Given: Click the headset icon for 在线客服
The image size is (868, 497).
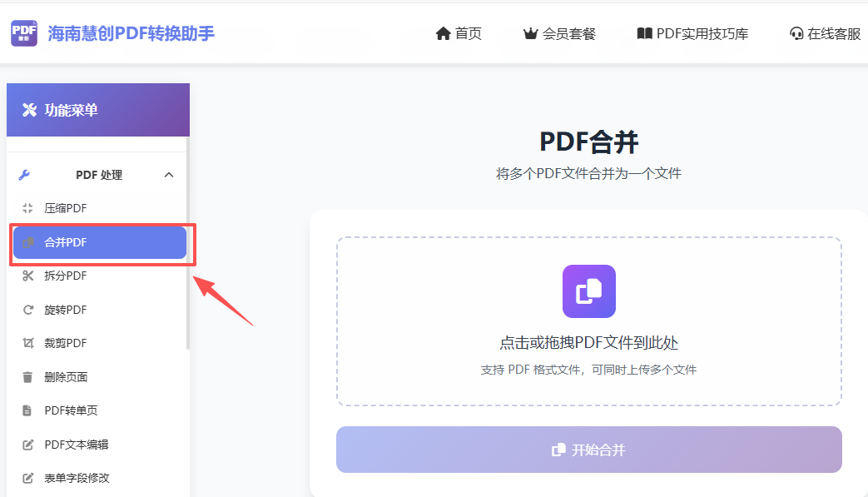Looking at the screenshot, I should point(796,34).
